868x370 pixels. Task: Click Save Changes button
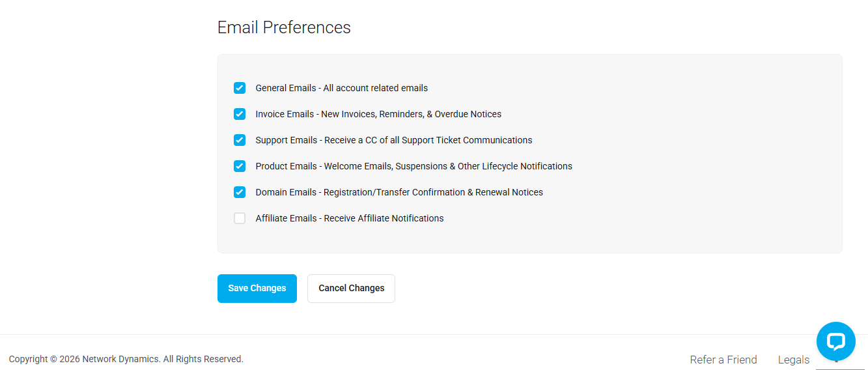[x=257, y=289]
